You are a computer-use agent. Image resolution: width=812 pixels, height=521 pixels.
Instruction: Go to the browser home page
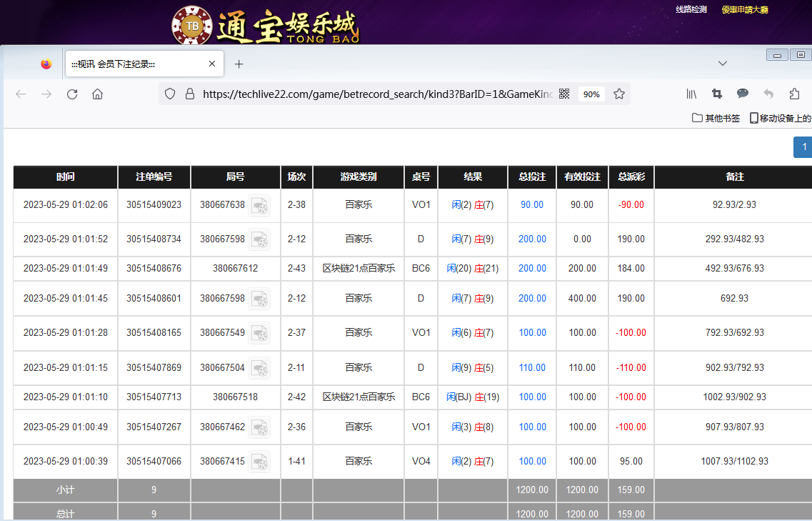point(97,94)
